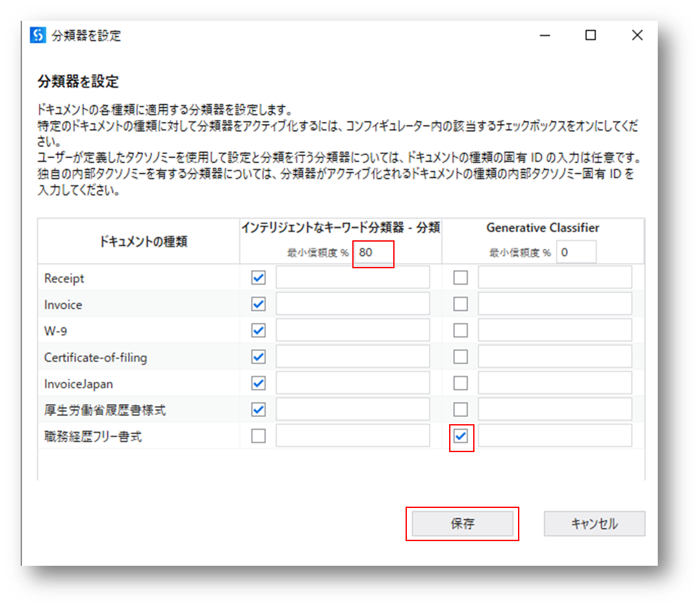The width and height of the screenshot is (700, 608).
Task: Click keyword classifier ID field for Invoice
Action: coord(353,304)
